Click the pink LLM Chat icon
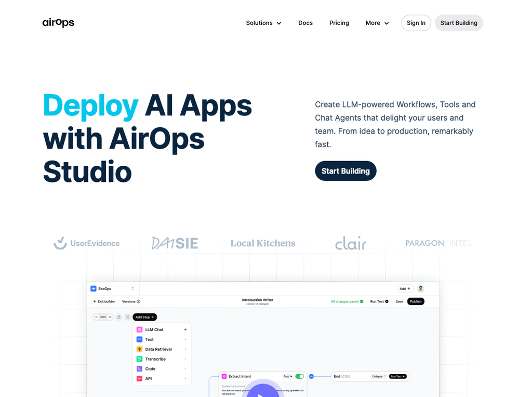 pos(139,329)
